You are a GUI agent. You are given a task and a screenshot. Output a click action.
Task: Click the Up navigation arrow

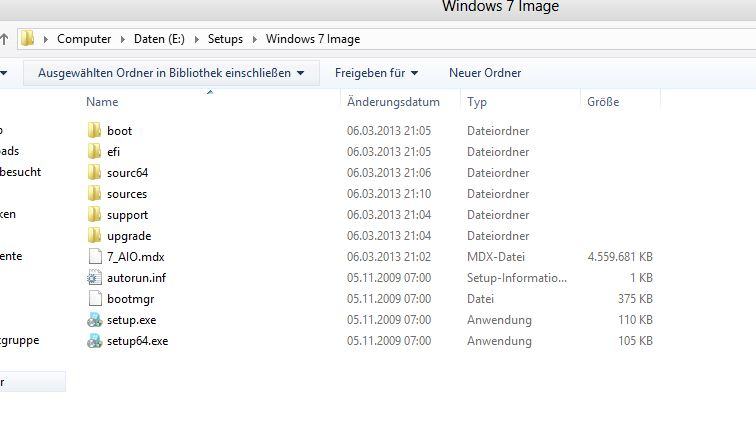pos(4,39)
